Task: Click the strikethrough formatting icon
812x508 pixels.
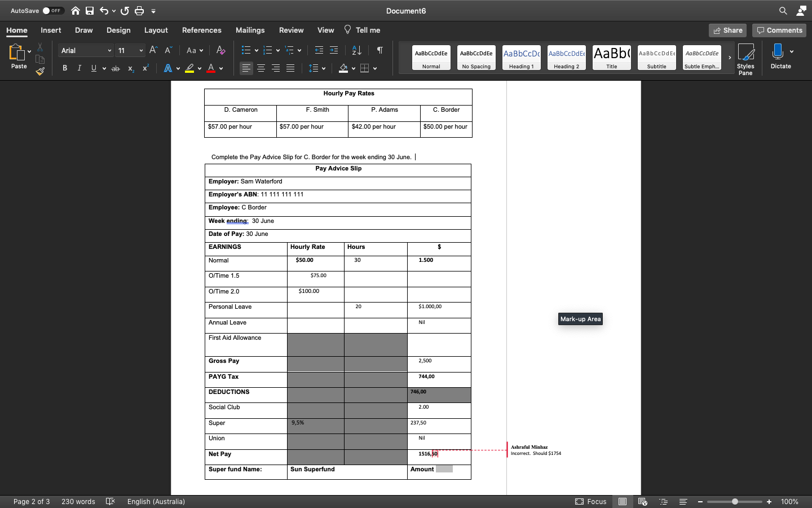Action: (115, 68)
